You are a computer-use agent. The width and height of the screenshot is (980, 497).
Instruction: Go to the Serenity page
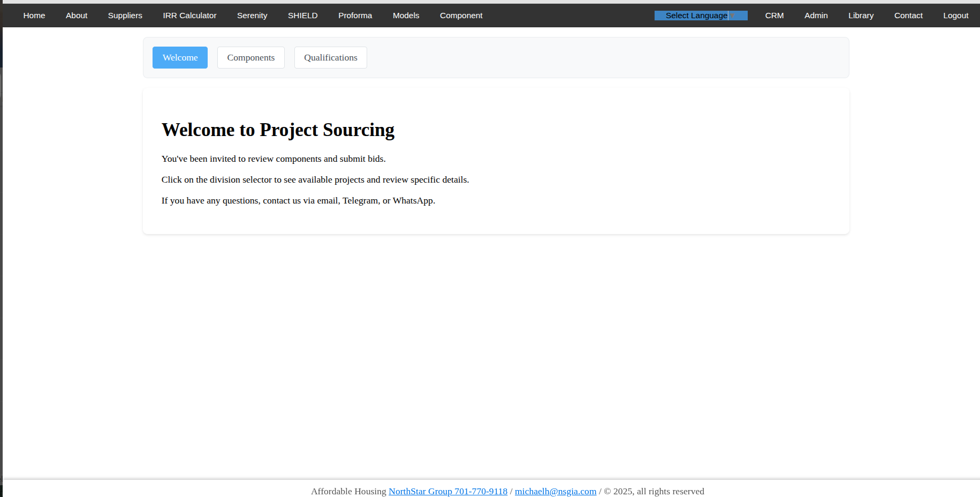click(x=252, y=16)
